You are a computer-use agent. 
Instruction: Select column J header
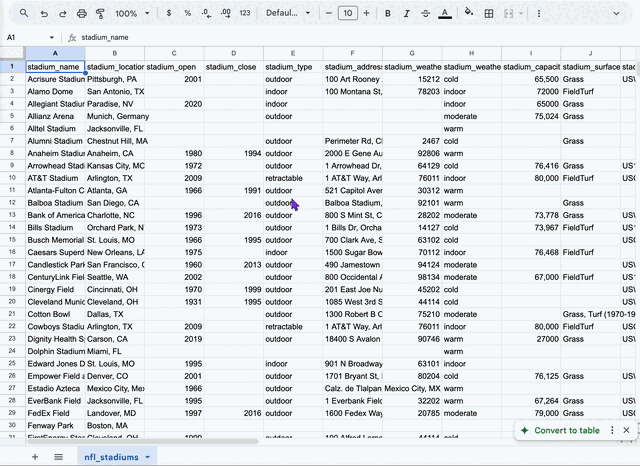click(x=590, y=53)
